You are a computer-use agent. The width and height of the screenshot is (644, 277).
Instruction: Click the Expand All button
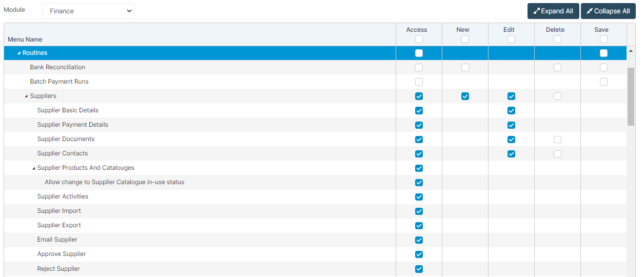click(553, 11)
